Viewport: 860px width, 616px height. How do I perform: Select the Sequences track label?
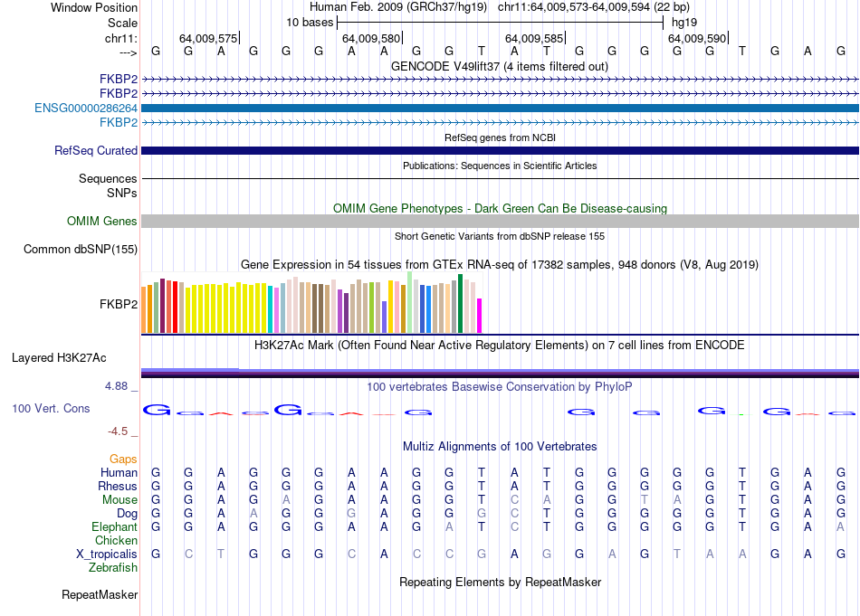tap(108, 179)
